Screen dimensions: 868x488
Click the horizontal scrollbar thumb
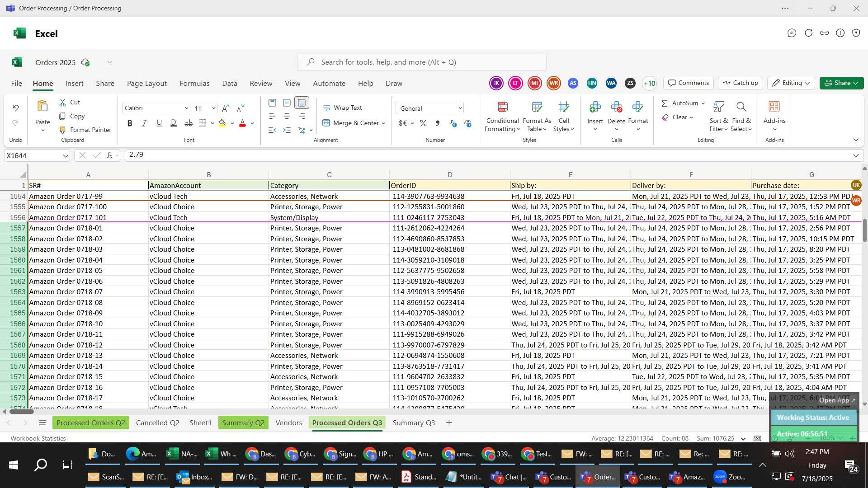(x=21, y=412)
